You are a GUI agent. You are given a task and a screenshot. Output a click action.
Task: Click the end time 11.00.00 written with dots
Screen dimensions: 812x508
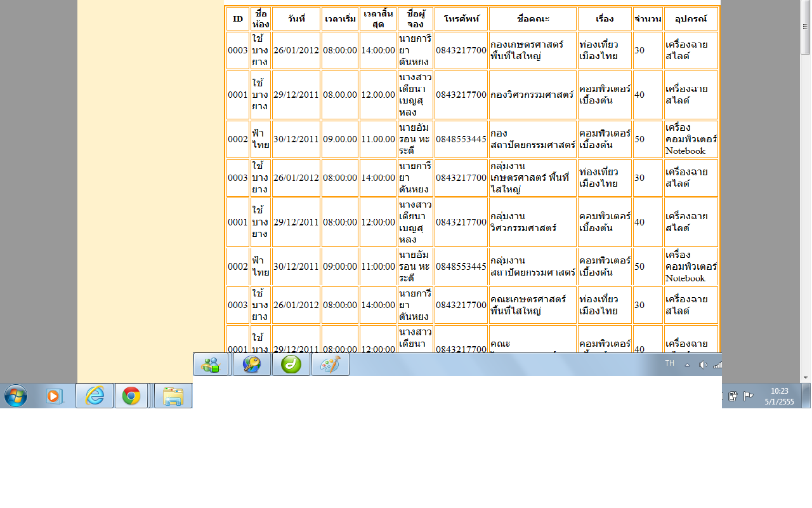pos(378,139)
